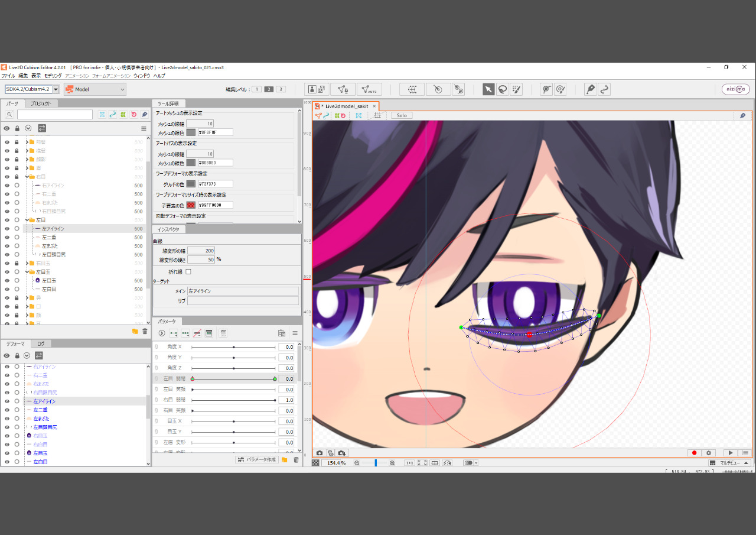The width and height of the screenshot is (756, 535).
Task: Toggle lock for 左白目 part
Action: click(x=17, y=289)
